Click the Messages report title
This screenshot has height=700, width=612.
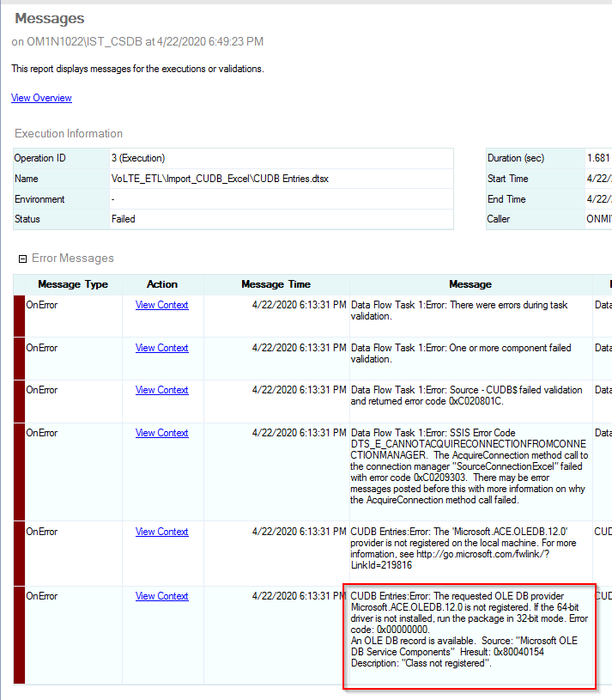50,18
